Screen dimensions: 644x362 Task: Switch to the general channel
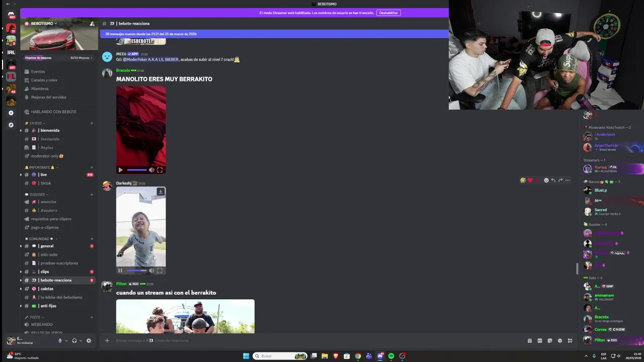[59, 246]
